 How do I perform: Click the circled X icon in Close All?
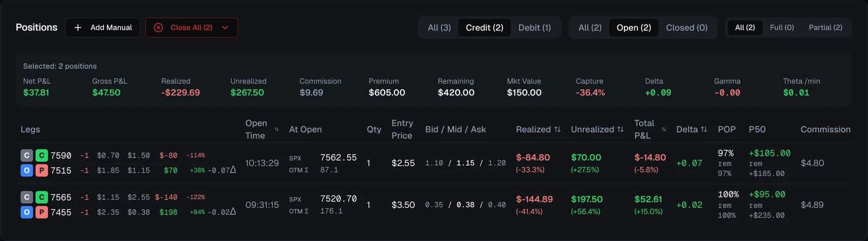coord(158,28)
